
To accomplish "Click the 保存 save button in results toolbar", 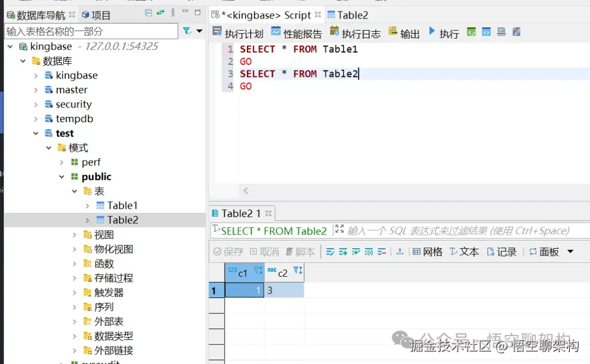I will 228,252.
